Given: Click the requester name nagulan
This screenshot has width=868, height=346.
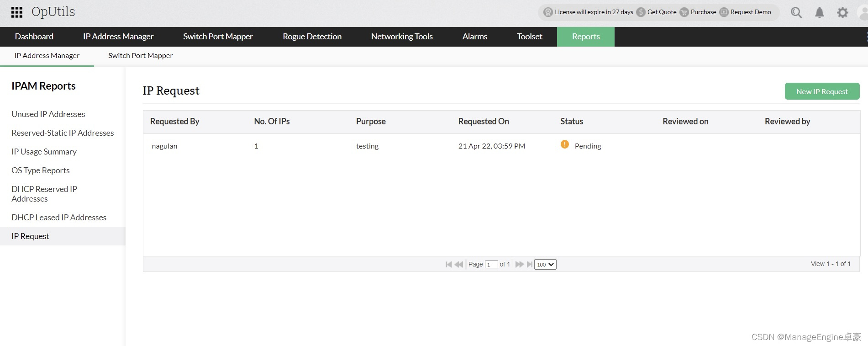Looking at the screenshot, I should coord(164,146).
